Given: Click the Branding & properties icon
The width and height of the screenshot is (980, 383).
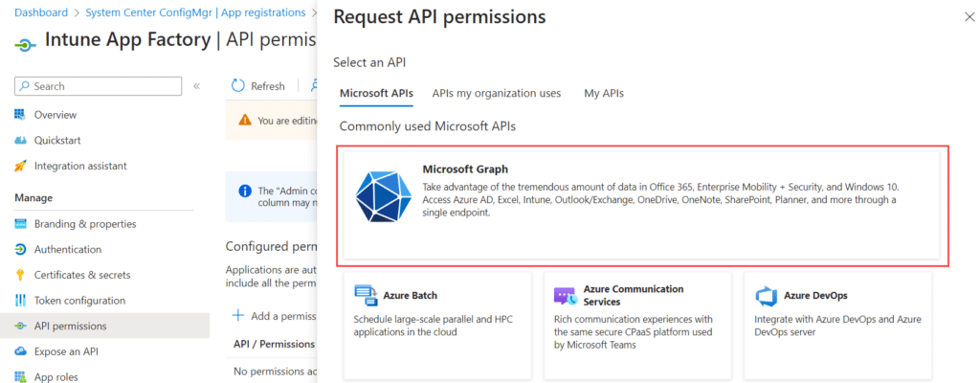Looking at the screenshot, I should point(21,224).
